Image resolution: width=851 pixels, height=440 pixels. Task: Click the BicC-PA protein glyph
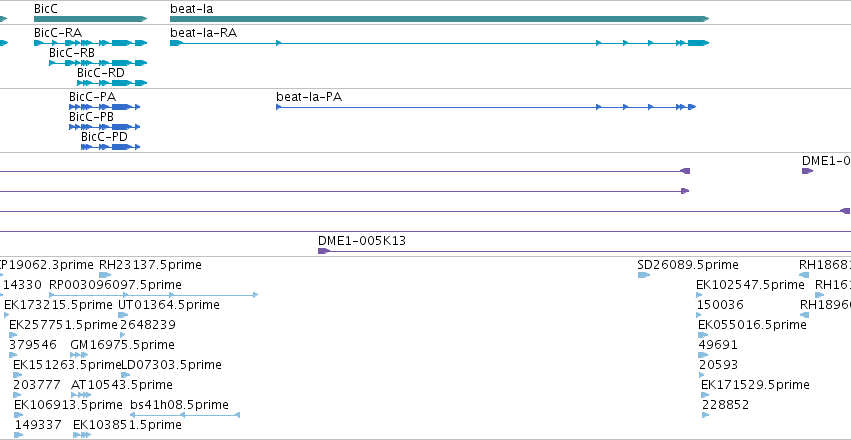tap(104, 107)
